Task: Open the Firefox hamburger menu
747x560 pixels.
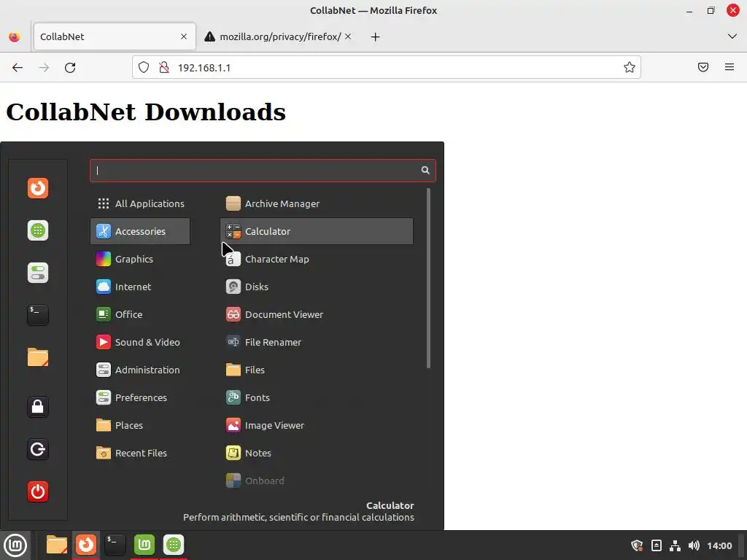Action: 729,67
